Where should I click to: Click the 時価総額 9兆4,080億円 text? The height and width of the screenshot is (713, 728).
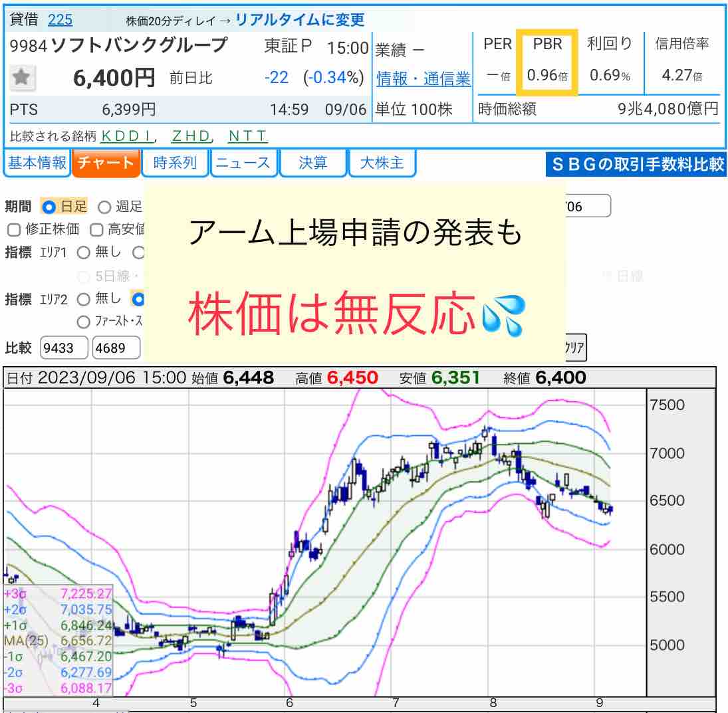[598, 109]
